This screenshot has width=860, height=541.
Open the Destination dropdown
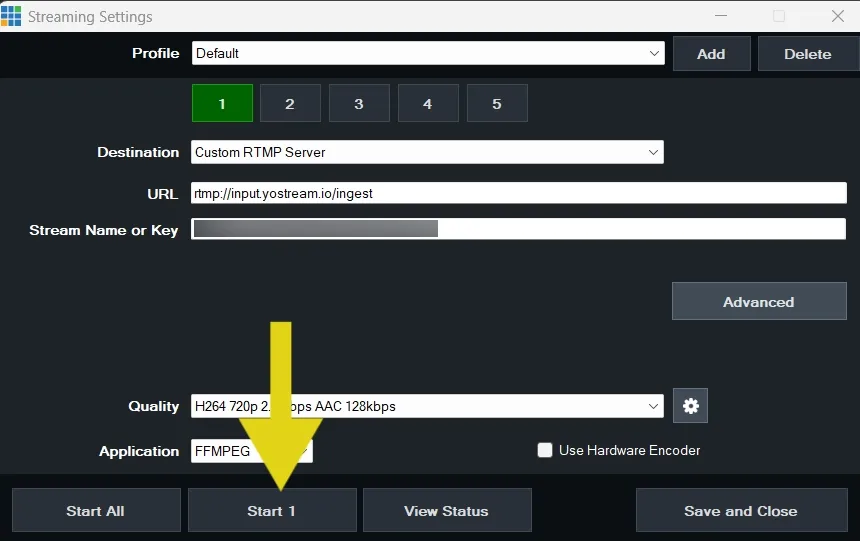(x=427, y=152)
